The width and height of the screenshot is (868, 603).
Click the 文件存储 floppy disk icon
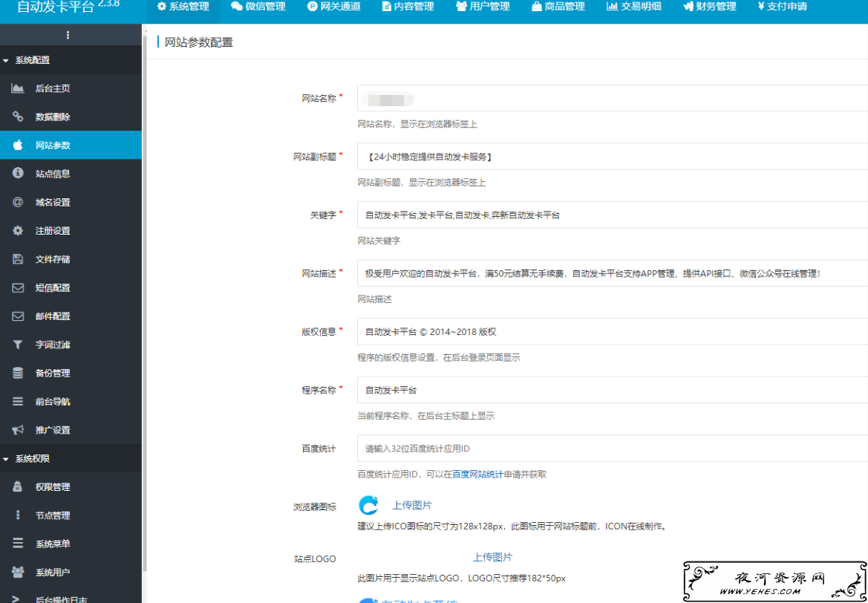(18, 259)
